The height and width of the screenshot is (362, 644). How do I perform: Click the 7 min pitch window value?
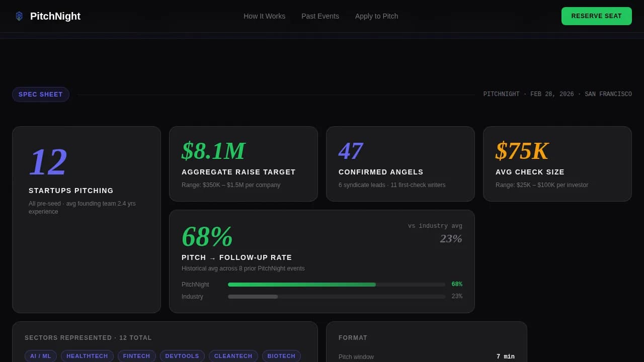pyautogui.click(x=506, y=357)
